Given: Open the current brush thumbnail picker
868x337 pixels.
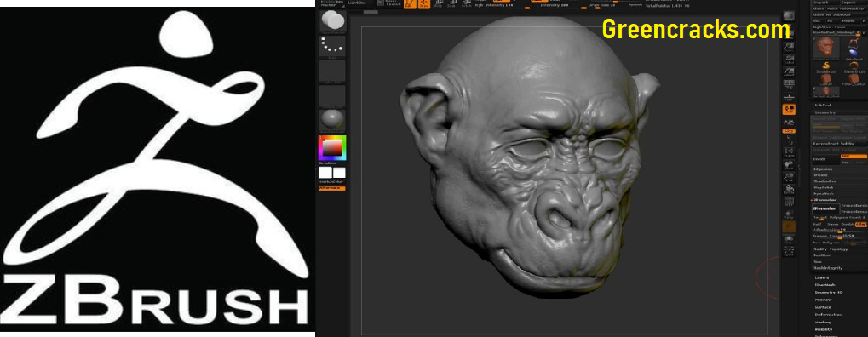Looking at the screenshot, I should 333,21.
